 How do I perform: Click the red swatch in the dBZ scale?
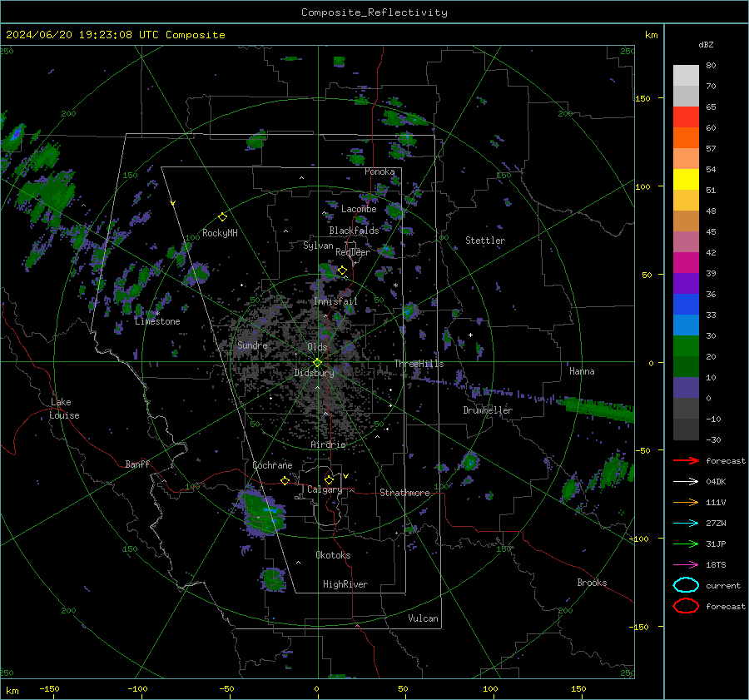pos(686,117)
